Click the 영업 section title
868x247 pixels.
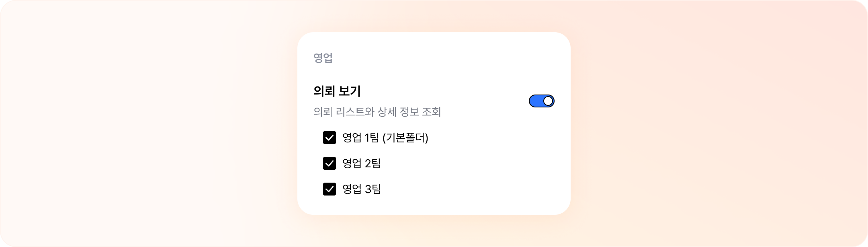coord(323,58)
